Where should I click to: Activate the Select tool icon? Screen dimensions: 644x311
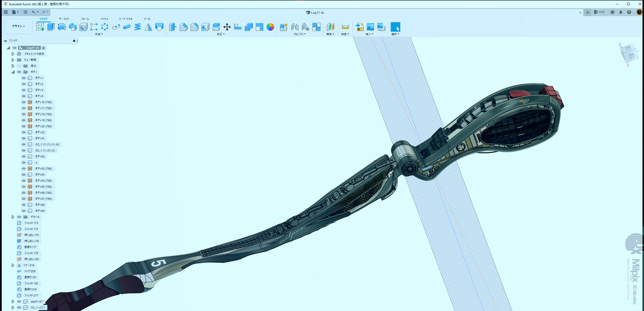[395, 27]
